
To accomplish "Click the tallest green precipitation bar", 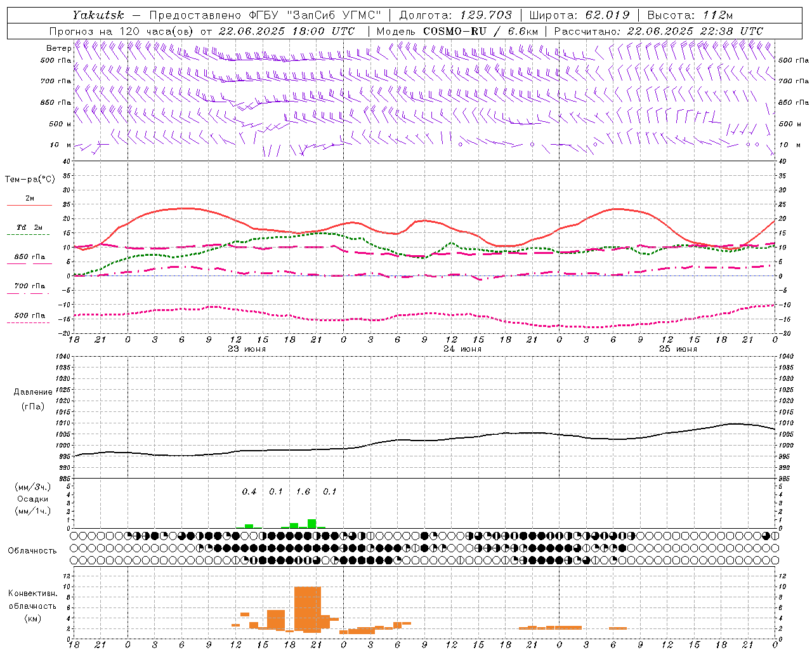I will click(x=311, y=524).
